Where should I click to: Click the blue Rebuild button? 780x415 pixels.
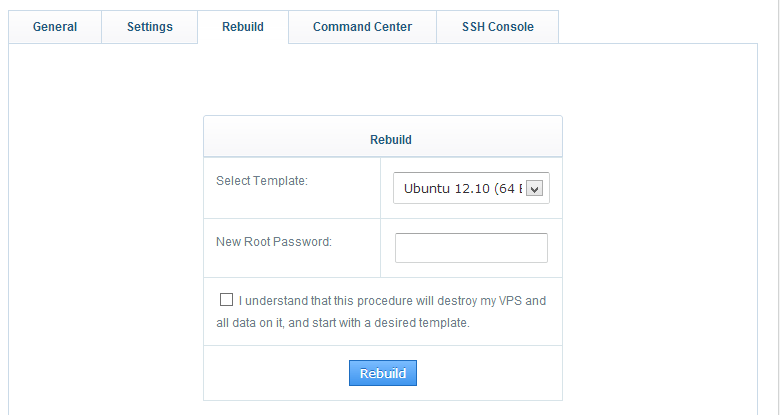(383, 373)
